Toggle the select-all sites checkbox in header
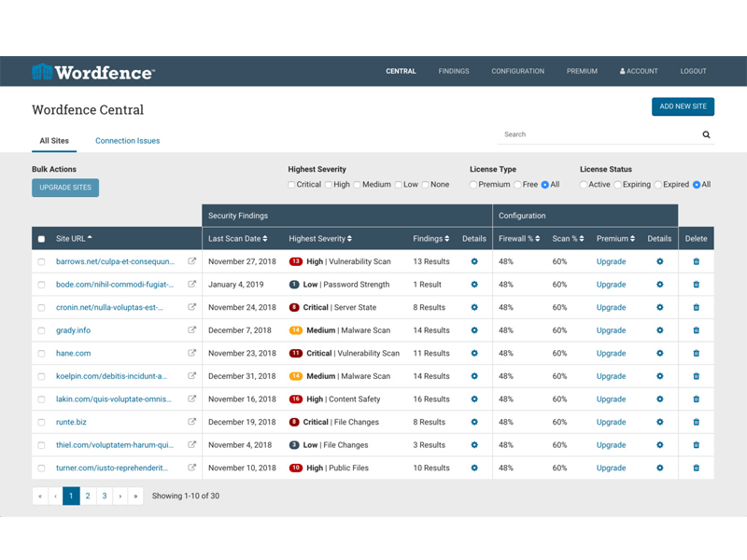Viewport: 747px width, 560px height. 41,239
